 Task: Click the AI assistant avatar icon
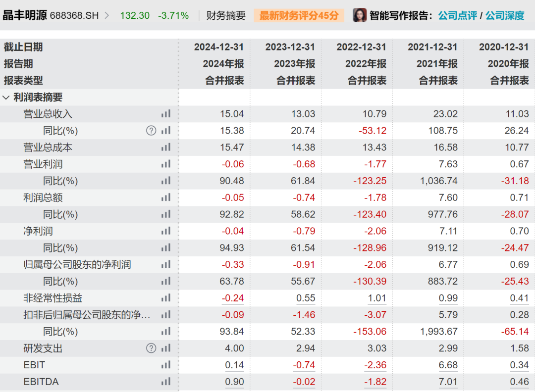pyautogui.click(x=359, y=15)
